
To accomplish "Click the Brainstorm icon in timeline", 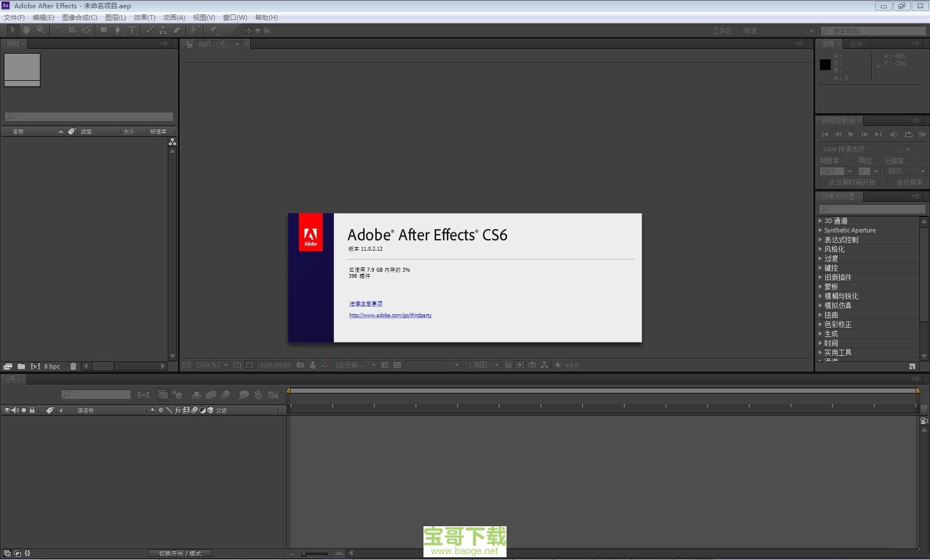I will click(x=244, y=395).
